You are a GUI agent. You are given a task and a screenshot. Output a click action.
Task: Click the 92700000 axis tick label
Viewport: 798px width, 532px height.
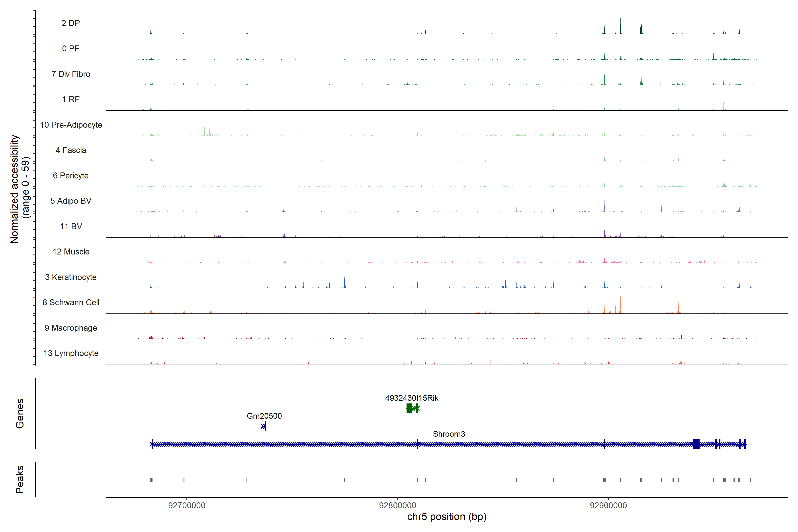tap(187, 506)
